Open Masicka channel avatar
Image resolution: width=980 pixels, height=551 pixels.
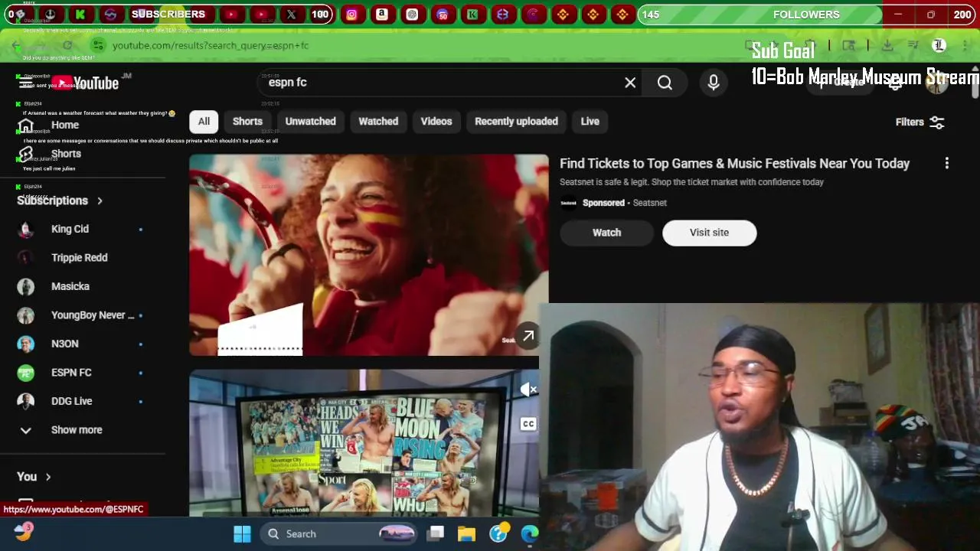[26, 286]
